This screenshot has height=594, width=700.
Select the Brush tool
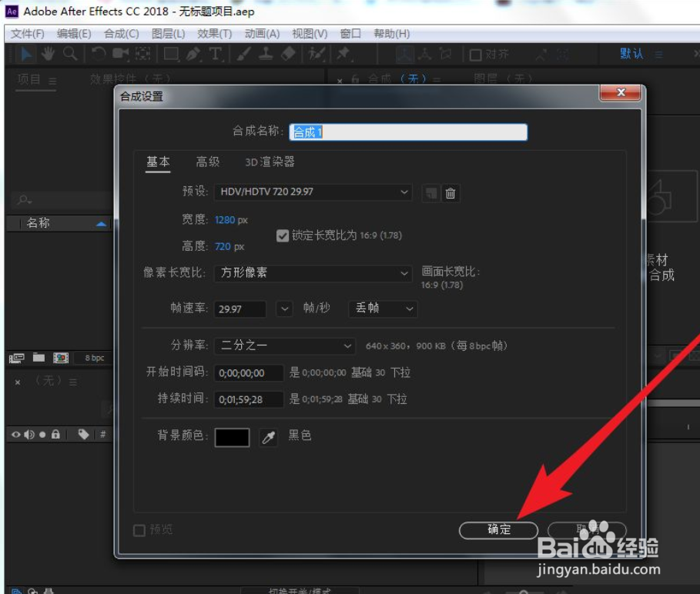pyautogui.click(x=244, y=54)
